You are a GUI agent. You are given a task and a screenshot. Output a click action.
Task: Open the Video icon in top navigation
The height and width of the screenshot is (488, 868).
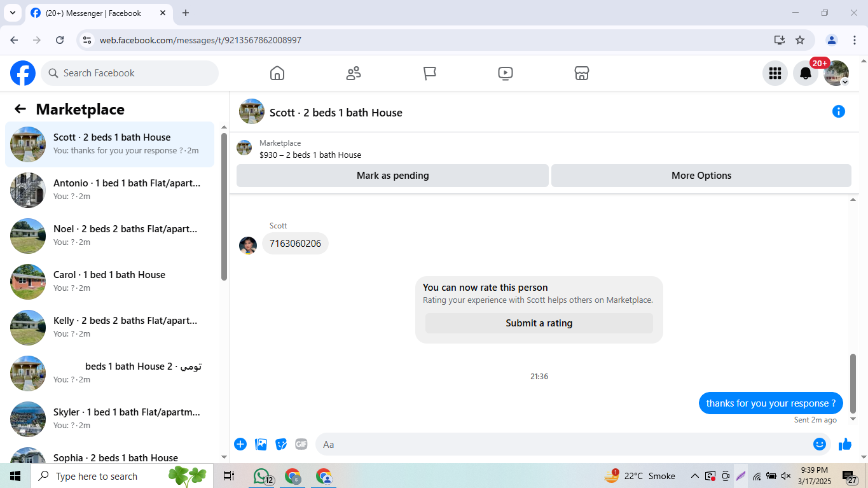pyautogui.click(x=506, y=73)
